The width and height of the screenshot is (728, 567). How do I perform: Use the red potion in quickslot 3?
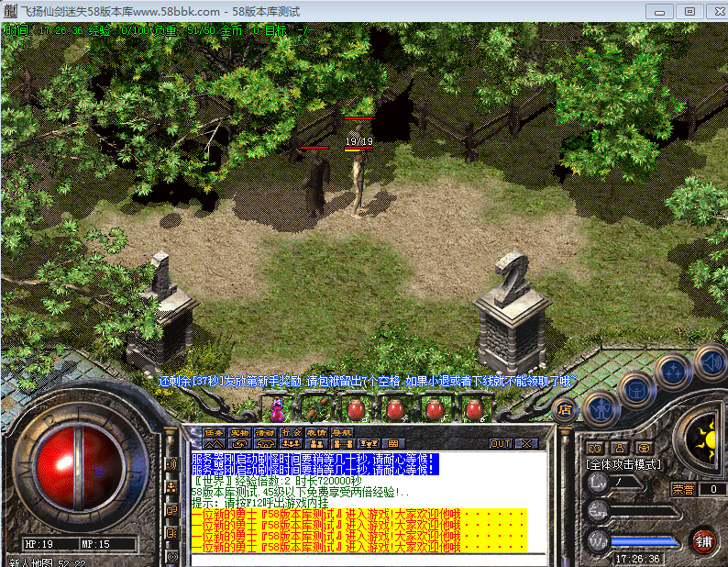pyautogui.click(x=356, y=409)
